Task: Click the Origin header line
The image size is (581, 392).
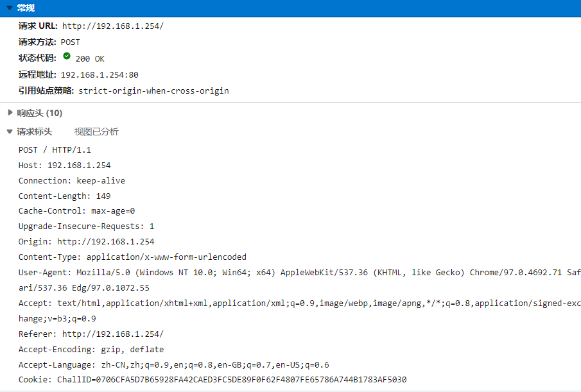Action: (x=86, y=242)
